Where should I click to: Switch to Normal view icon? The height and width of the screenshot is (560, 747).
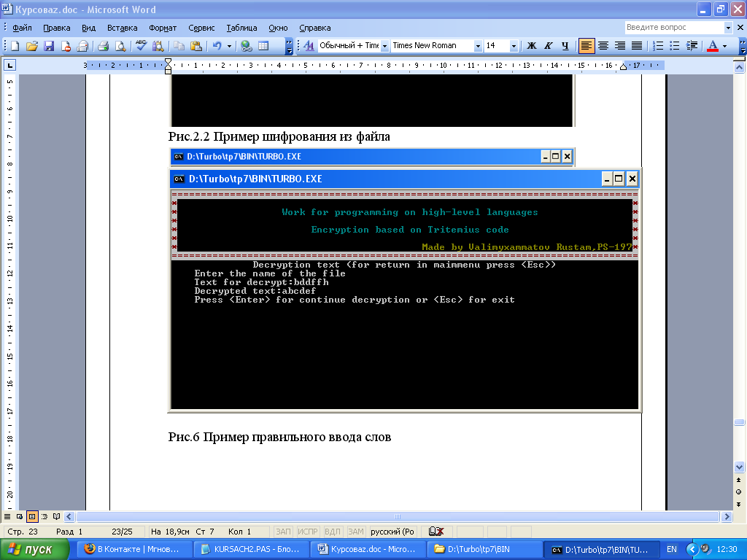[x=7, y=517]
